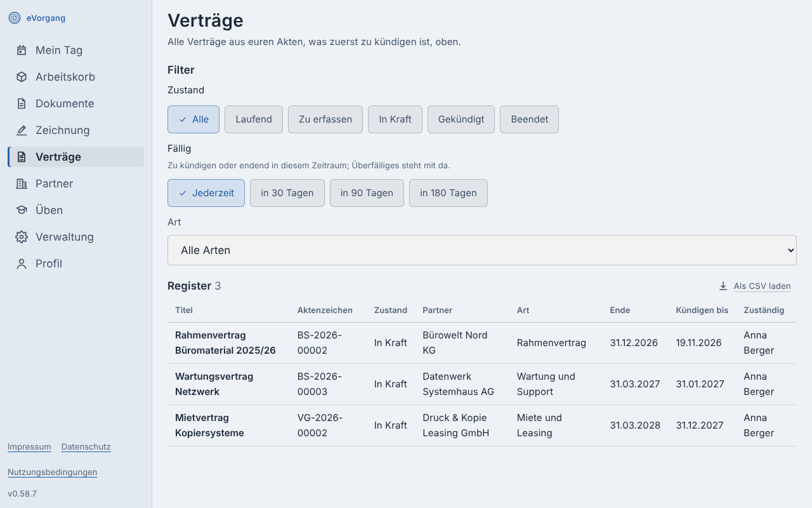Filter contracts by Beendet state

click(x=529, y=119)
